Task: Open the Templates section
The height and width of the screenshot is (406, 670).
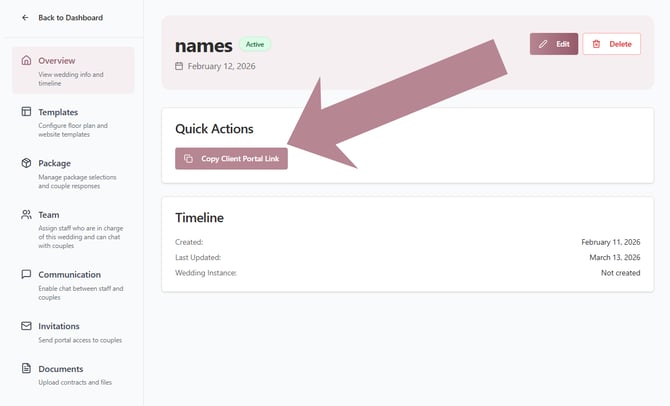Action: tap(58, 112)
